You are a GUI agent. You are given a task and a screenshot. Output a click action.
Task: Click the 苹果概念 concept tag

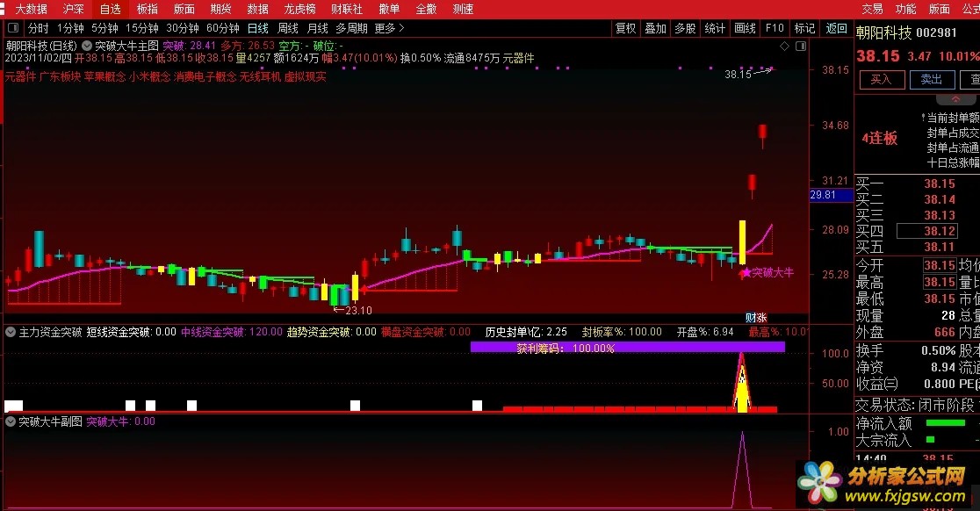coord(105,77)
